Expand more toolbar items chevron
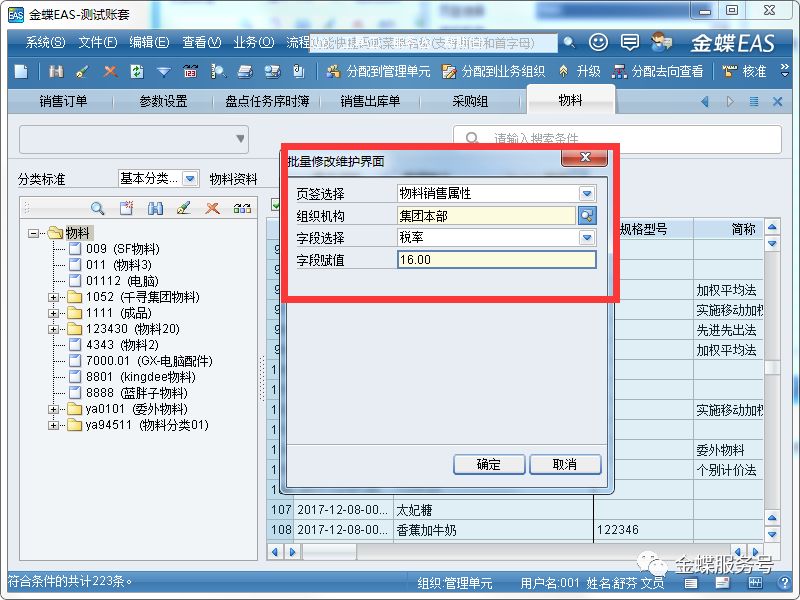800x600 pixels. click(x=785, y=71)
